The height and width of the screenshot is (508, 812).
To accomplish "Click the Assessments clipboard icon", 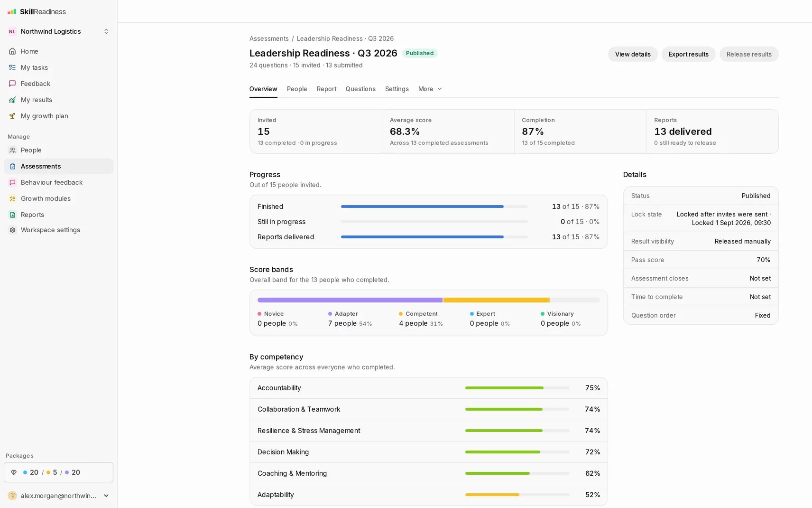I will click(x=12, y=166).
